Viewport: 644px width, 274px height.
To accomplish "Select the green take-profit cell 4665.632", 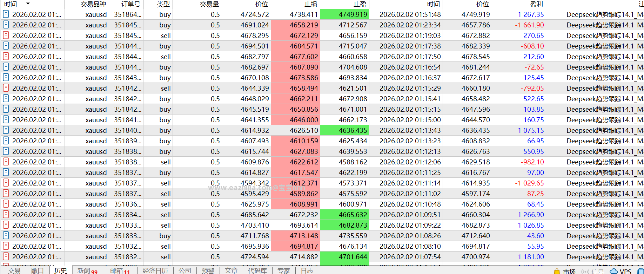I will coord(344,215).
